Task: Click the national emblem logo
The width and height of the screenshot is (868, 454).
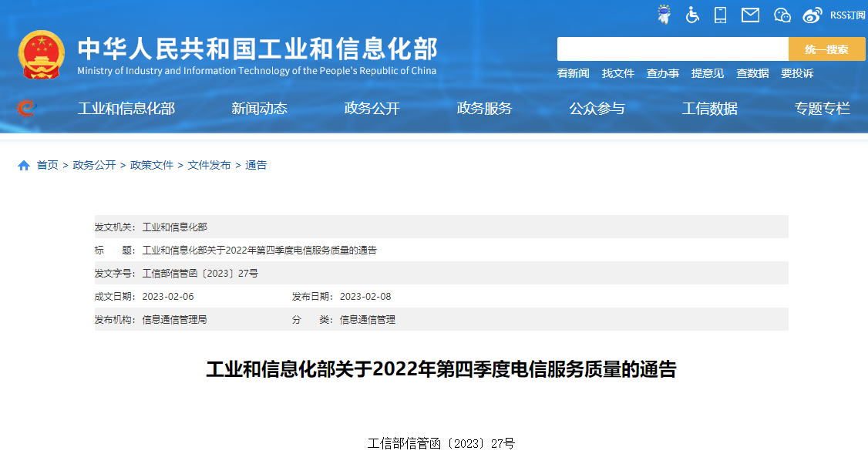Action: pyautogui.click(x=42, y=54)
